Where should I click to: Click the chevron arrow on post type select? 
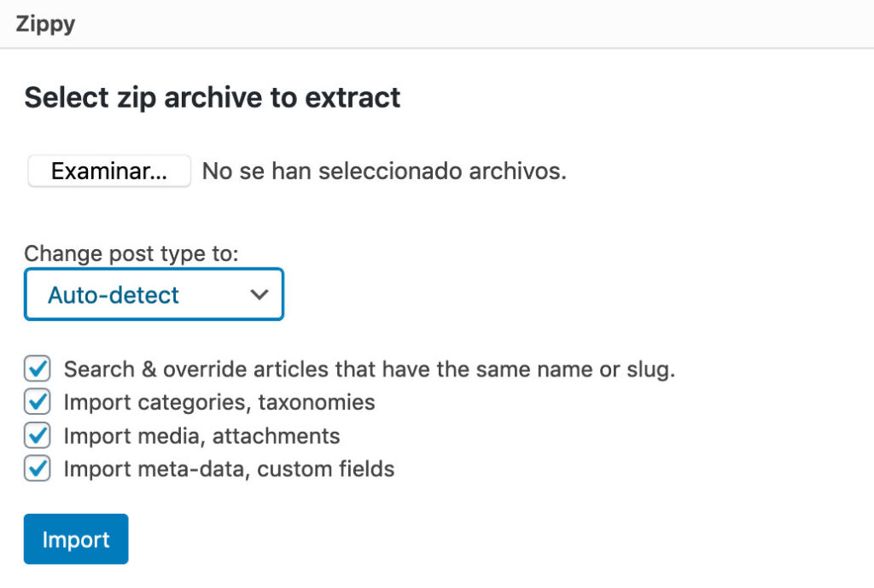pyautogui.click(x=259, y=294)
